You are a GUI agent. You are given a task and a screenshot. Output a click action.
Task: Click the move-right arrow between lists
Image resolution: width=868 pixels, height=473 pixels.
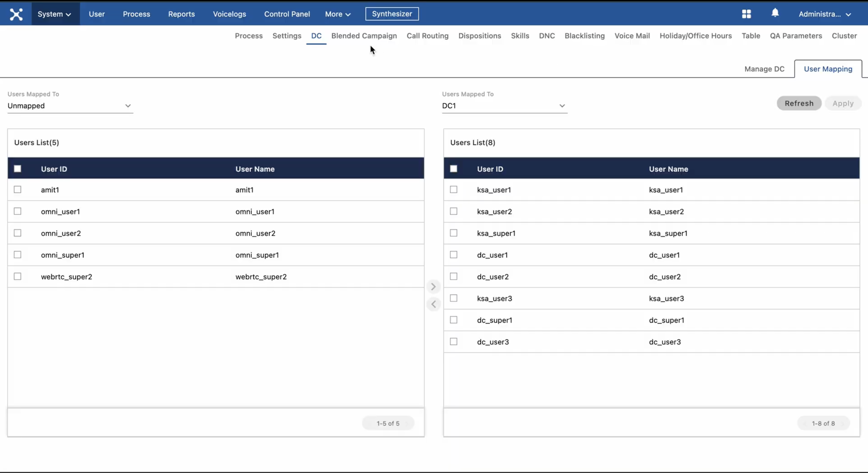tap(433, 287)
